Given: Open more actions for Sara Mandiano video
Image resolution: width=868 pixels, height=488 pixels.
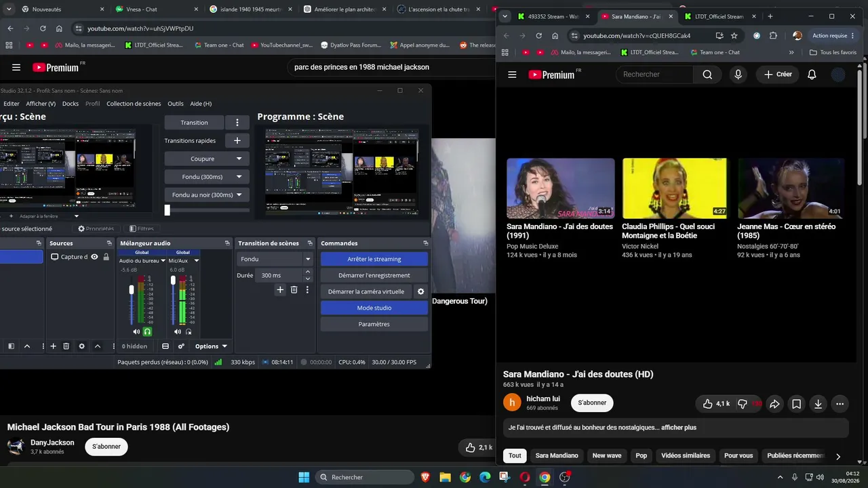Looking at the screenshot, I should (x=840, y=404).
